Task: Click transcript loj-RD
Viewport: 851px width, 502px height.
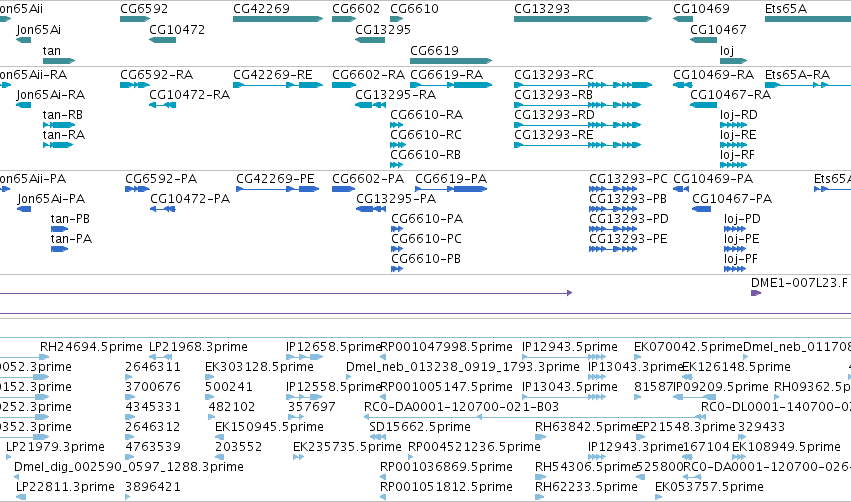Action: coord(739,115)
